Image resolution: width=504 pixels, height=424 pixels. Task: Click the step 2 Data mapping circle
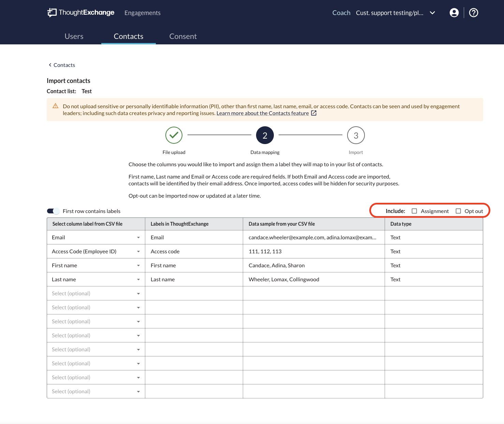265,135
